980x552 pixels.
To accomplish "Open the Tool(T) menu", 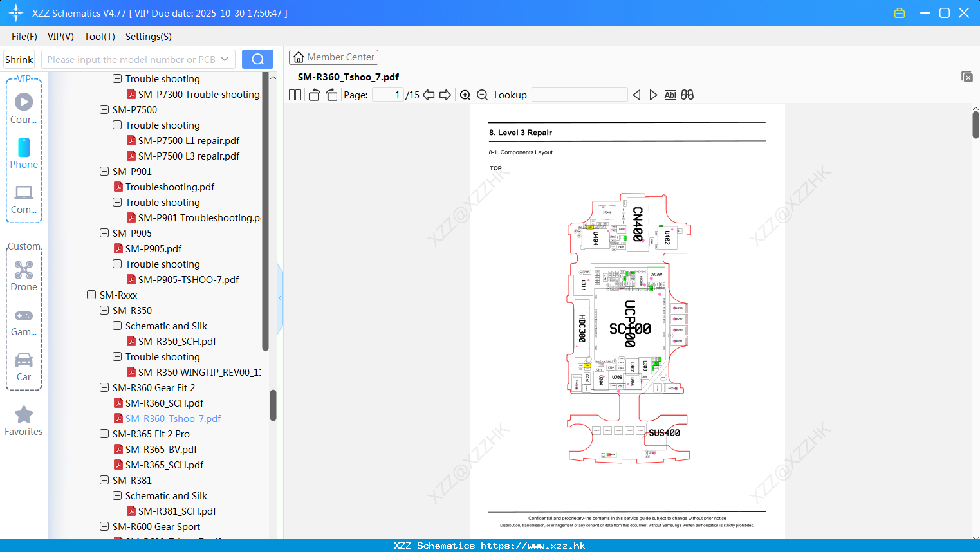I will pyautogui.click(x=100, y=37).
